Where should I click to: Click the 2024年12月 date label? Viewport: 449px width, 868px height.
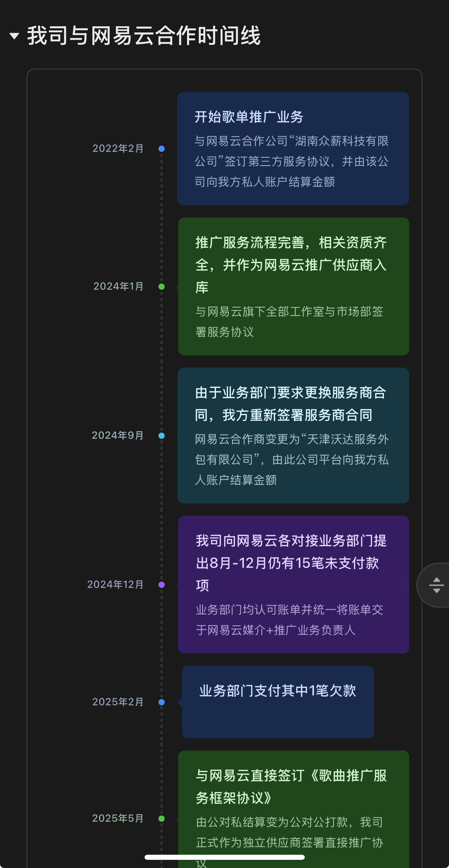(115, 584)
